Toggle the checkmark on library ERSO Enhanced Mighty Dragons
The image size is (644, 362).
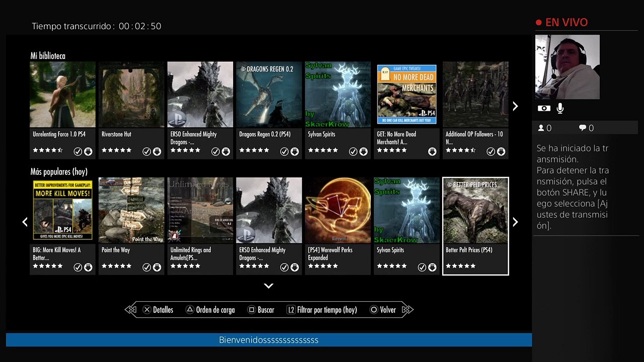pyautogui.click(x=215, y=151)
